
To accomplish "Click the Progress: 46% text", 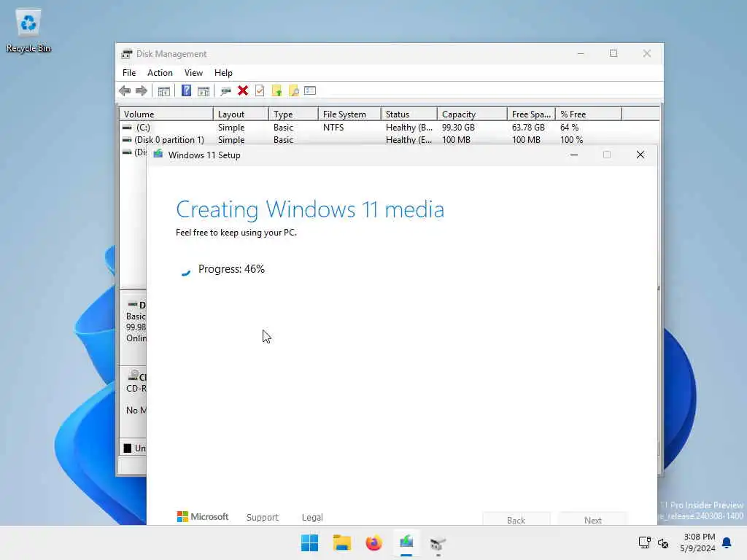I will pos(231,269).
